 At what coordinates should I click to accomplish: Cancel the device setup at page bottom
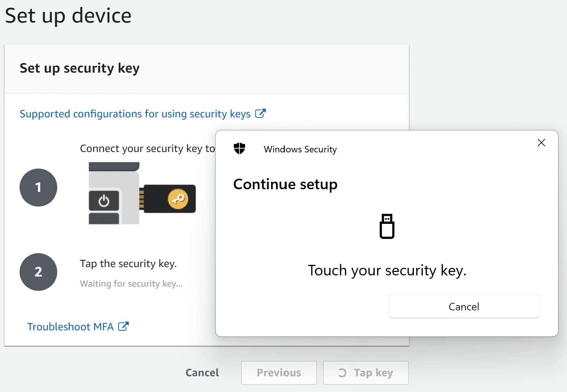coord(202,372)
